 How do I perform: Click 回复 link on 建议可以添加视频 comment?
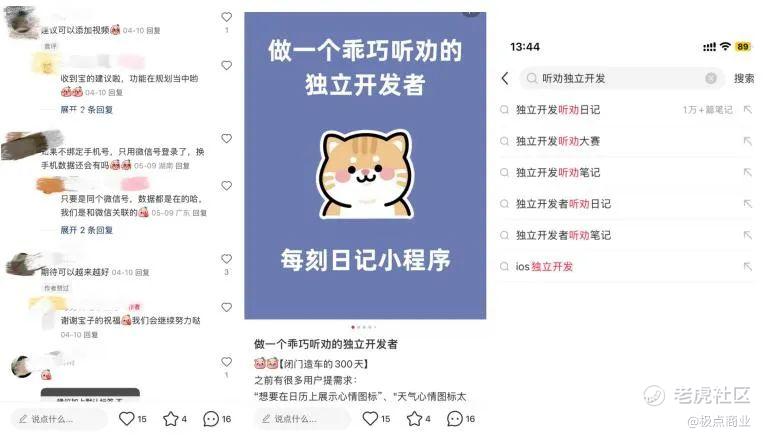pyautogui.click(x=153, y=30)
